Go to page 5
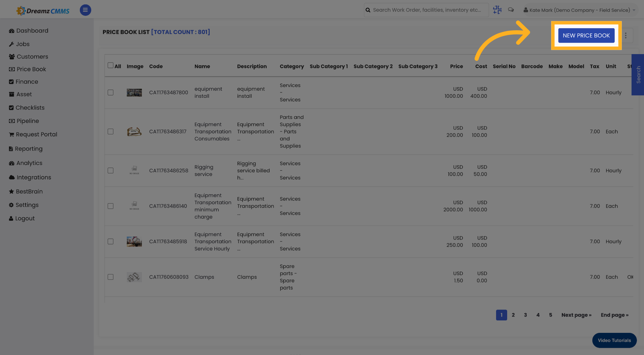This screenshot has height=355, width=644. click(550, 315)
